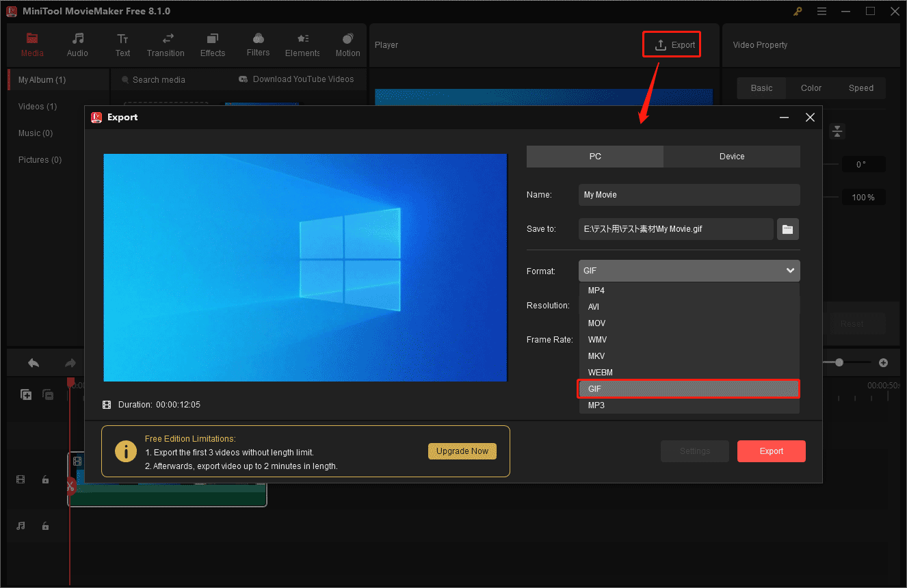This screenshot has height=588, width=907.
Task: Click the red Export button in dialog
Action: tap(772, 451)
